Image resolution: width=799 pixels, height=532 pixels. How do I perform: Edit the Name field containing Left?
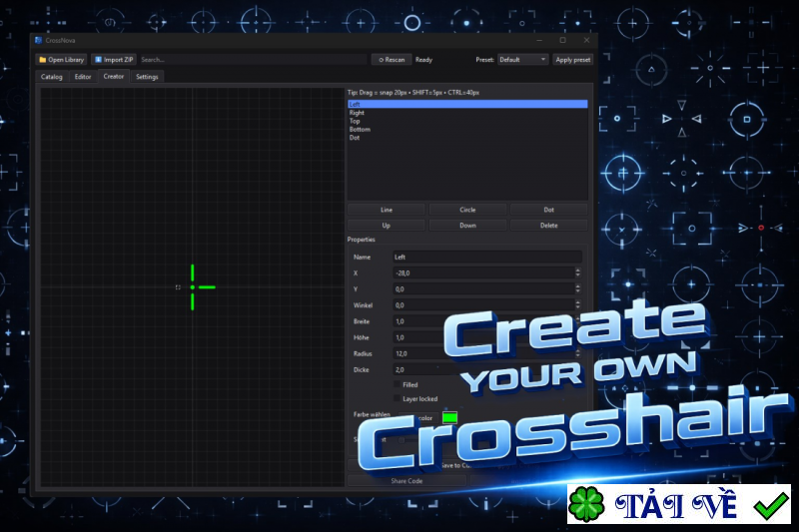[x=487, y=258]
